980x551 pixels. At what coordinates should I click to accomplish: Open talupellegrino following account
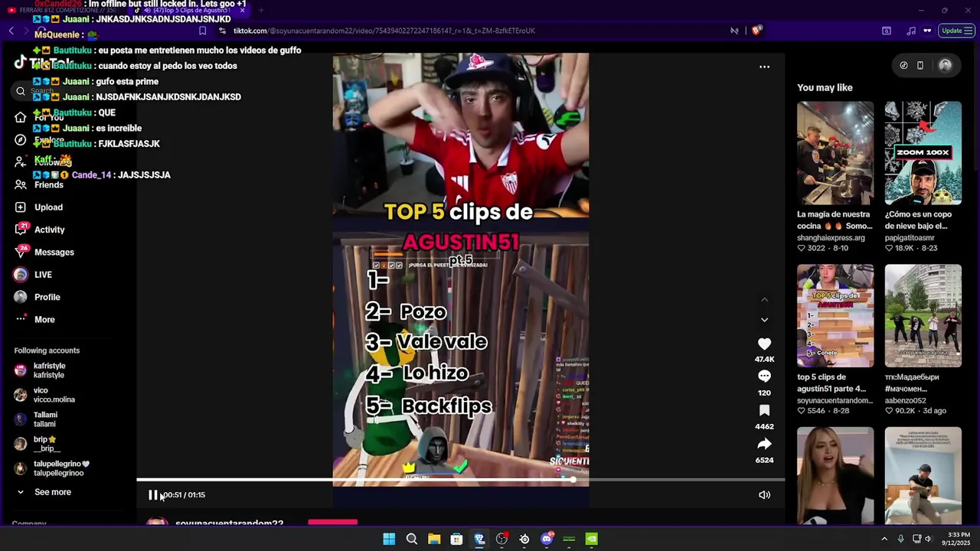pyautogui.click(x=61, y=468)
